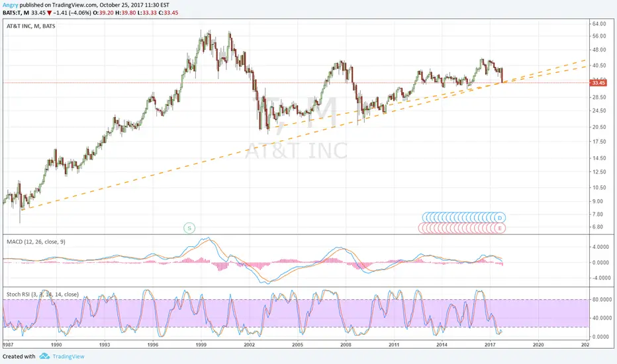This screenshot has width=617, height=364.
Task: Click the 2014 time axis label
Action: [442, 345]
